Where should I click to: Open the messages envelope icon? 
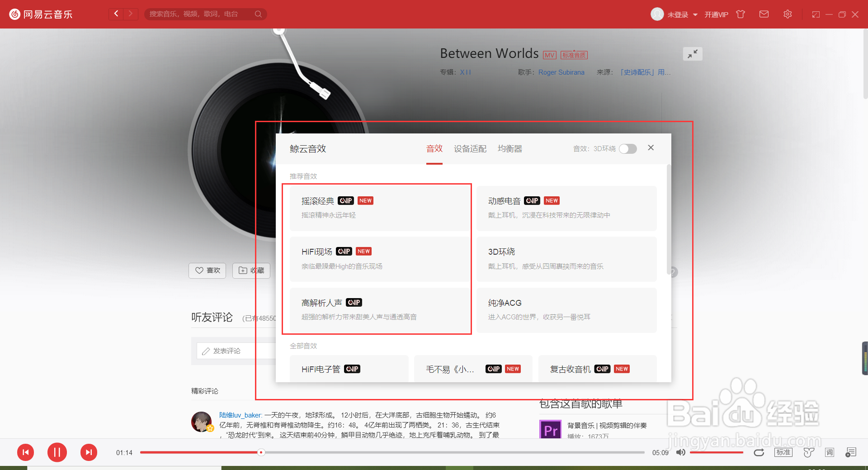coord(764,14)
